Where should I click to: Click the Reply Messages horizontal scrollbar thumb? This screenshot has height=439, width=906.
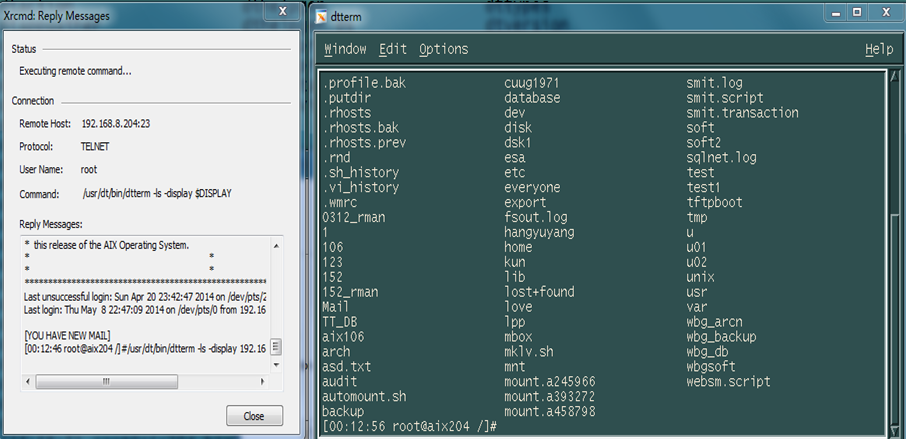click(106, 382)
